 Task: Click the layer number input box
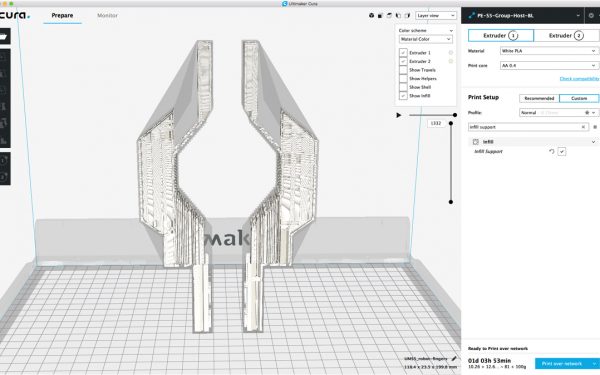tap(436, 123)
